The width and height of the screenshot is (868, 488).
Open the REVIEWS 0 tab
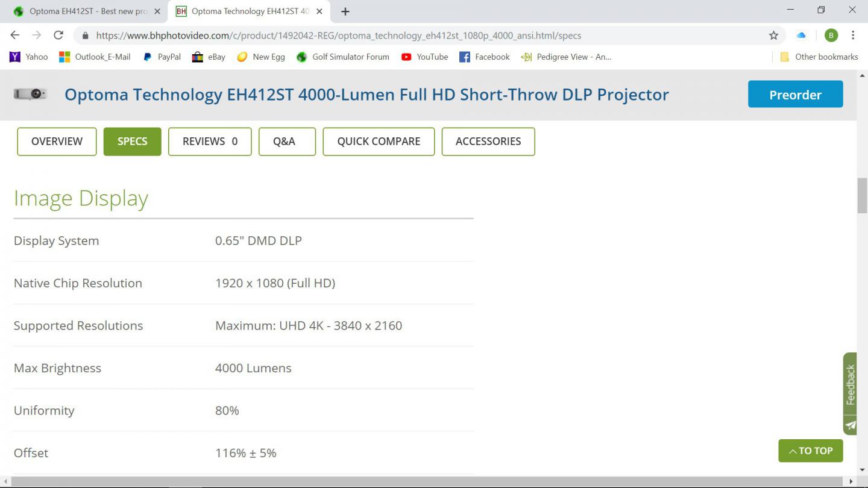click(210, 142)
